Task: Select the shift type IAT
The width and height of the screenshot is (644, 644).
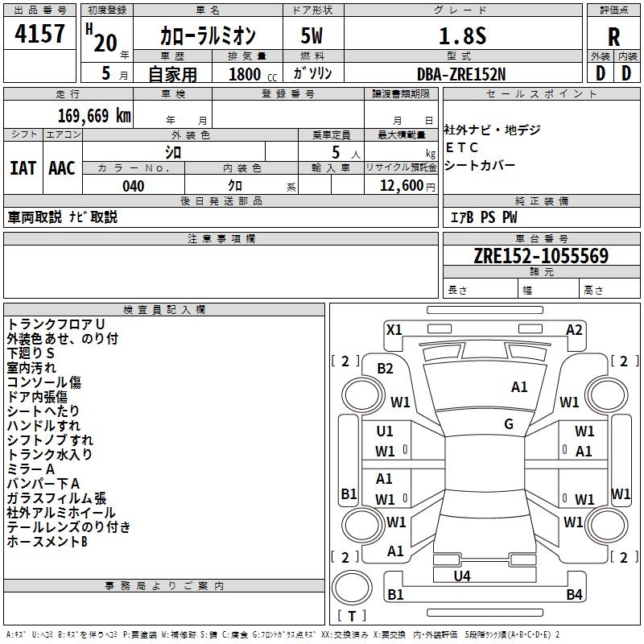Action: click(x=23, y=168)
